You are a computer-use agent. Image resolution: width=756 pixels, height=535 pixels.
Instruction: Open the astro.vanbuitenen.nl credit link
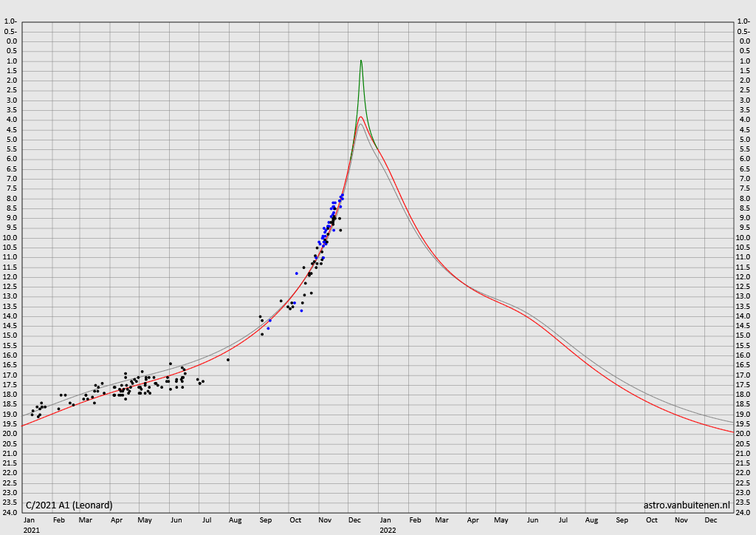[687, 505]
